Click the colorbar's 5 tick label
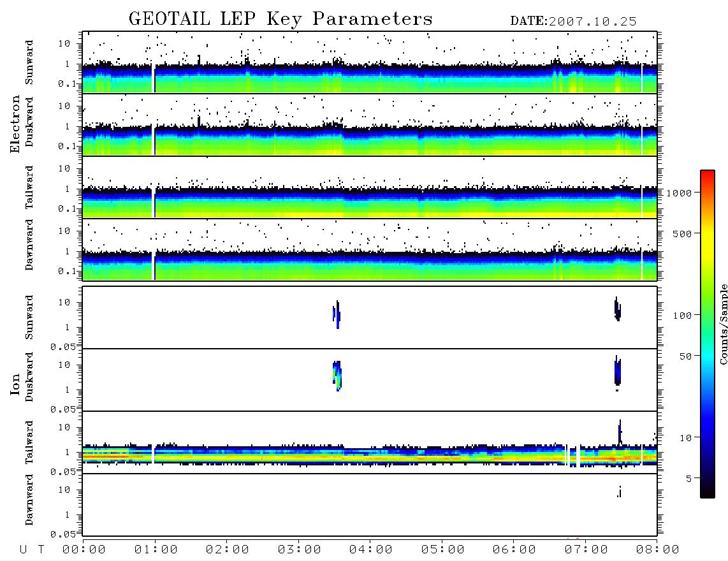 pyautogui.click(x=689, y=478)
